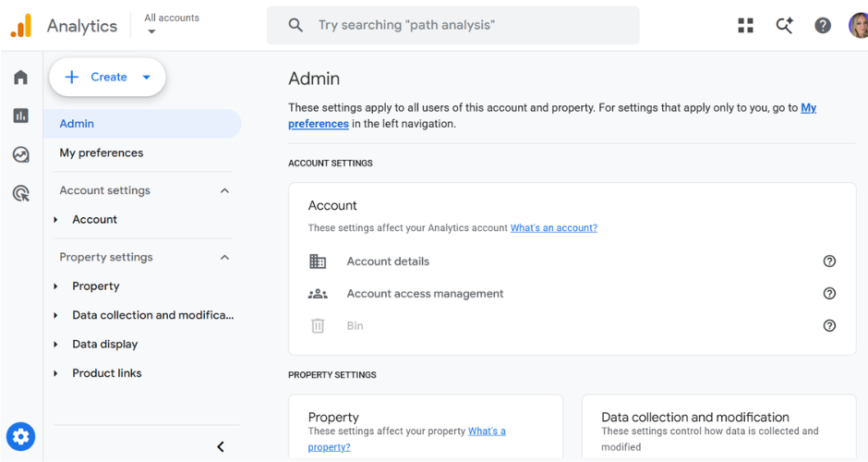The height and width of the screenshot is (462, 868).
Task: Expand the Property tree arrow
Action: point(55,286)
